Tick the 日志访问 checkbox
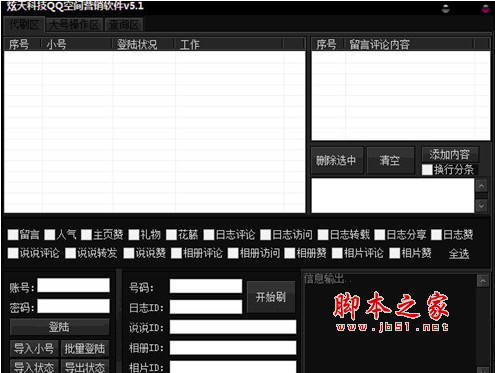The image size is (495, 373). tap(265, 235)
